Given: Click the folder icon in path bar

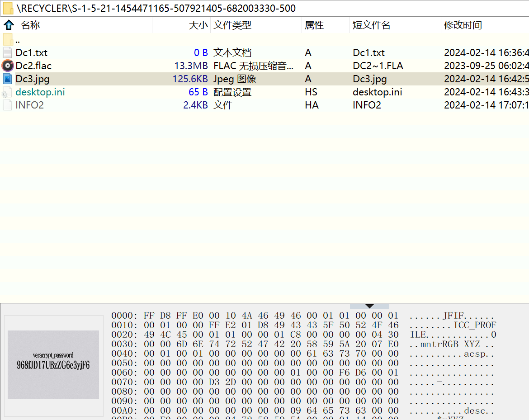Looking at the screenshot, I should pyautogui.click(x=8, y=8).
